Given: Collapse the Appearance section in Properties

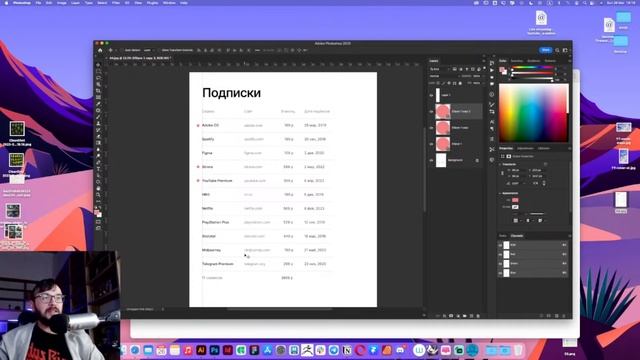Looking at the screenshot, I should [500, 193].
